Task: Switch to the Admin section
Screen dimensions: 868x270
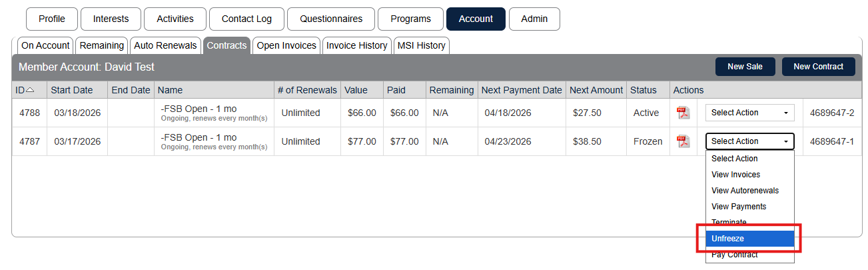Action: tap(534, 19)
